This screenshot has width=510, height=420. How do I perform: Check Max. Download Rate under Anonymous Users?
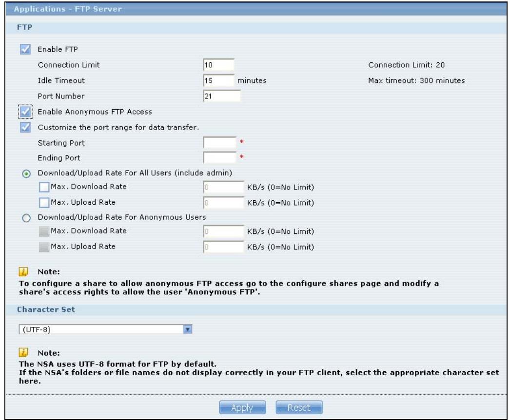(x=44, y=231)
